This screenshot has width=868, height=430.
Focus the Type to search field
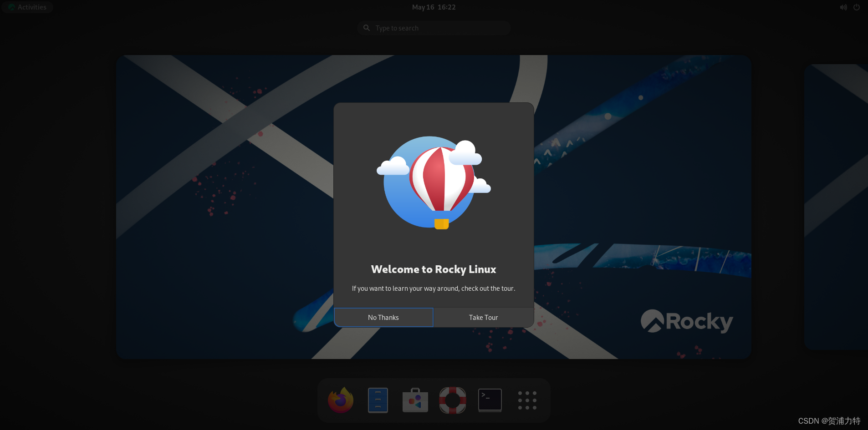tap(434, 28)
